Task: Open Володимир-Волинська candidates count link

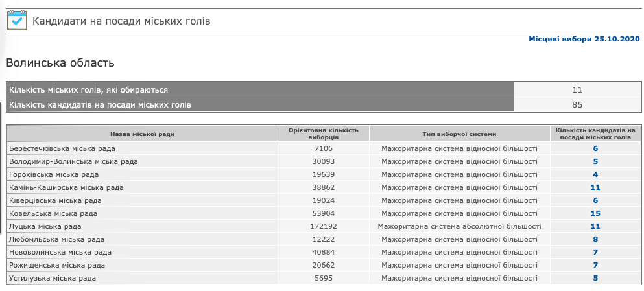Action: tap(595, 161)
